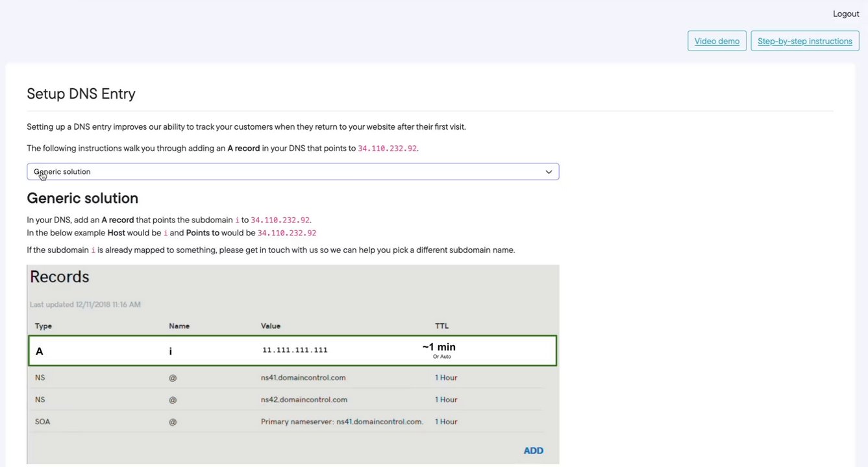This screenshot has height=467, width=868.
Task: Click the 11.111.111.111 value
Action: click(x=295, y=350)
